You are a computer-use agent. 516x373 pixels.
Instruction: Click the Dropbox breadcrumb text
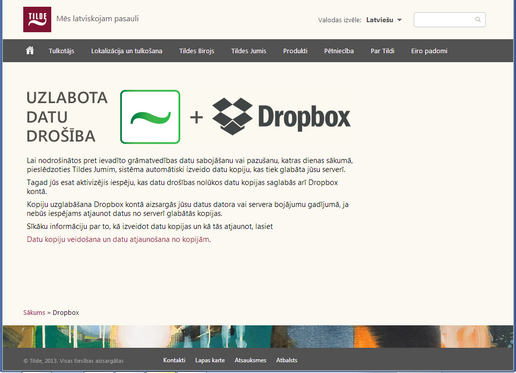(66, 313)
